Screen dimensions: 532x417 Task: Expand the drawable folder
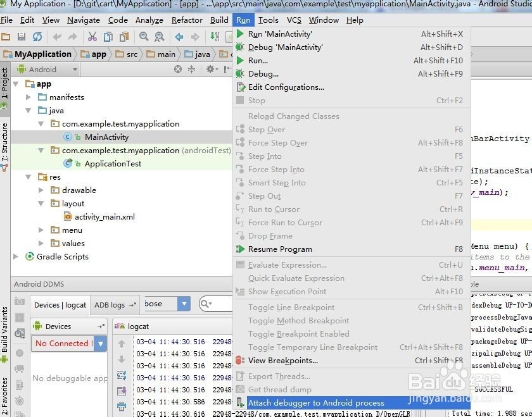pyautogui.click(x=41, y=190)
